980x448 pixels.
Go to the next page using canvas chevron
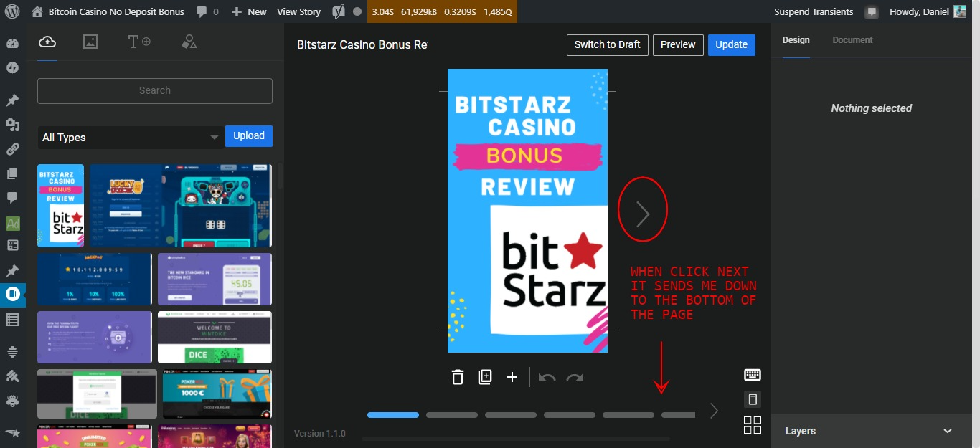coord(643,213)
